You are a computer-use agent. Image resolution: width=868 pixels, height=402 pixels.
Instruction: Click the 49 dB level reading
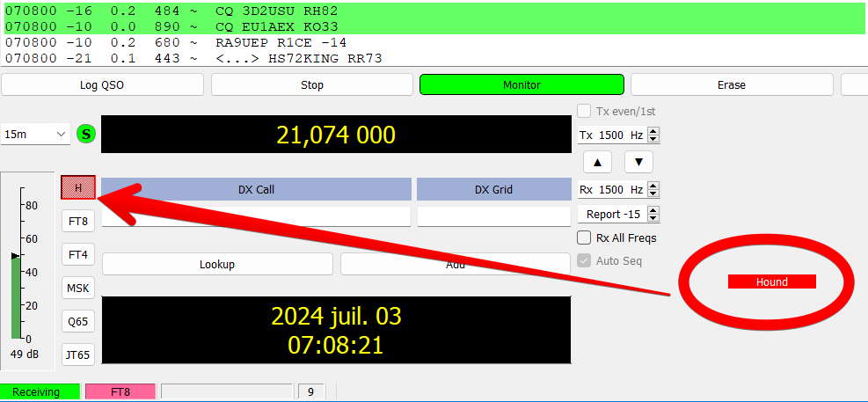(x=25, y=354)
